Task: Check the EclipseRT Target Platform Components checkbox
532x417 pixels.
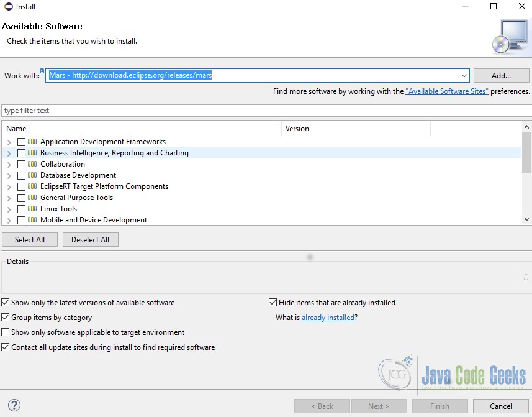Action: [x=21, y=187]
